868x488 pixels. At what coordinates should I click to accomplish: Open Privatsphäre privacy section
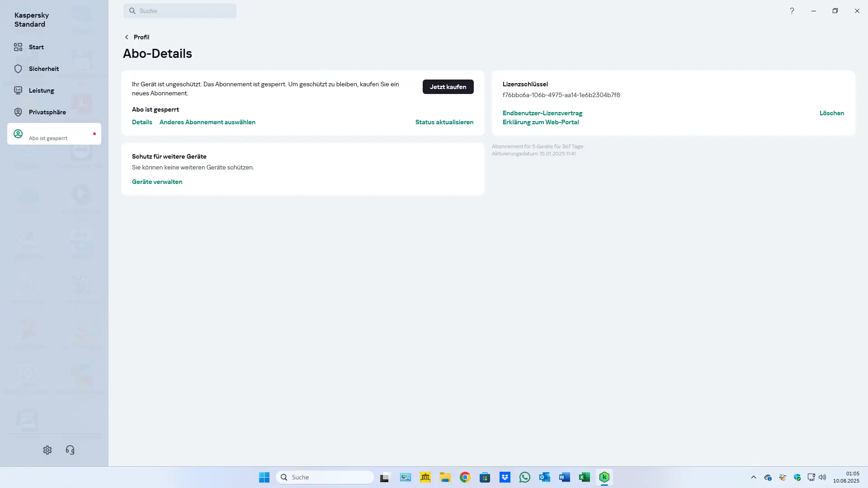pyautogui.click(x=18, y=112)
